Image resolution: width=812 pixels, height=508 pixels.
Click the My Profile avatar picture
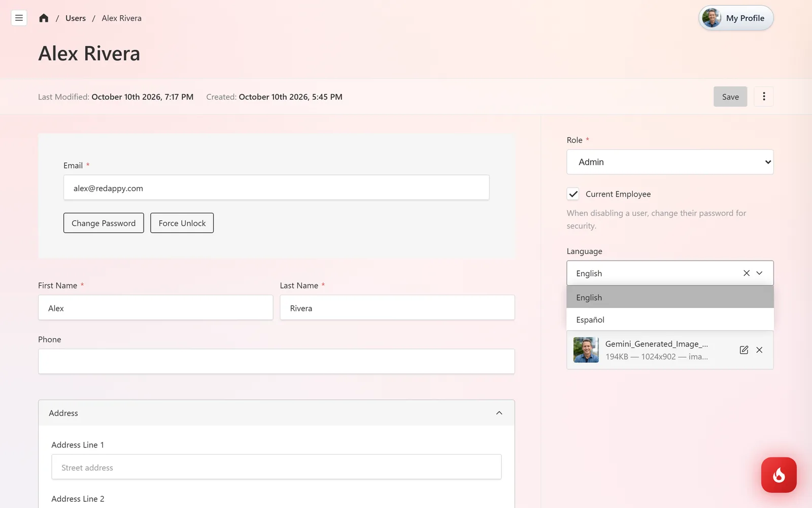pos(712,18)
